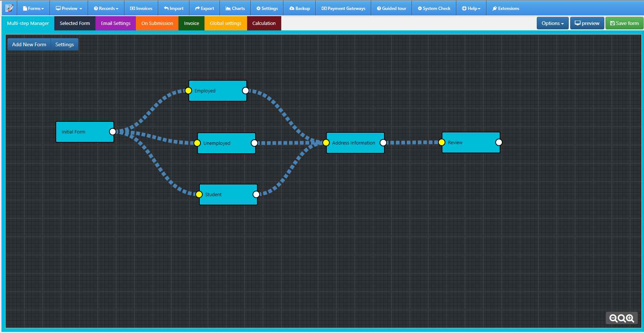The image size is (644, 333).
Task: Expand the Records dropdown menu
Action: point(106,8)
